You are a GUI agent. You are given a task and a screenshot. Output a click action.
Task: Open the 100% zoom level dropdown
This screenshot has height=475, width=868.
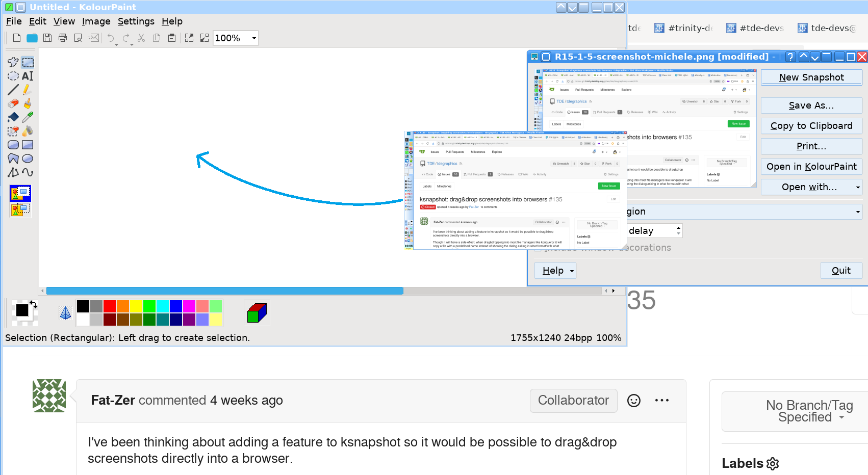(x=254, y=38)
